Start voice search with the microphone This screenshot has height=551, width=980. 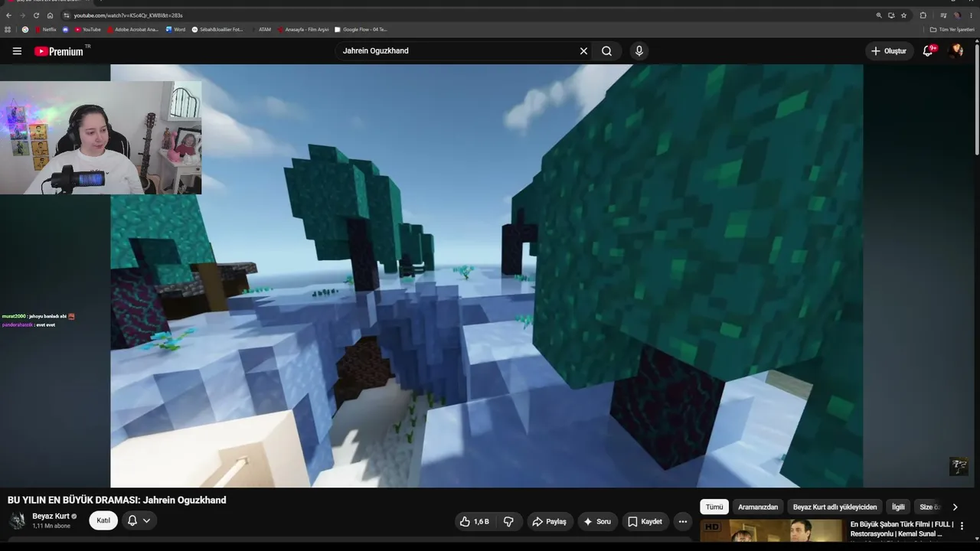pyautogui.click(x=639, y=51)
